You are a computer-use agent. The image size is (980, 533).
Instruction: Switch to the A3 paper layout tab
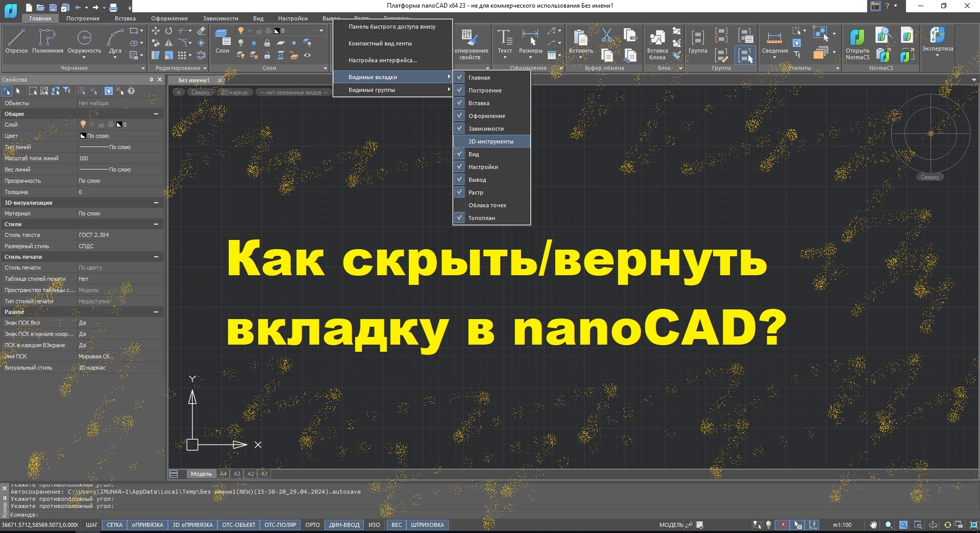coord(237,474)
